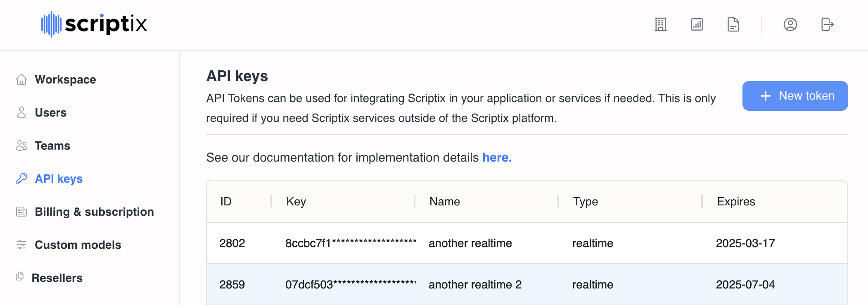
Task: Click name 'another realtime 2'
Action: 475,284
